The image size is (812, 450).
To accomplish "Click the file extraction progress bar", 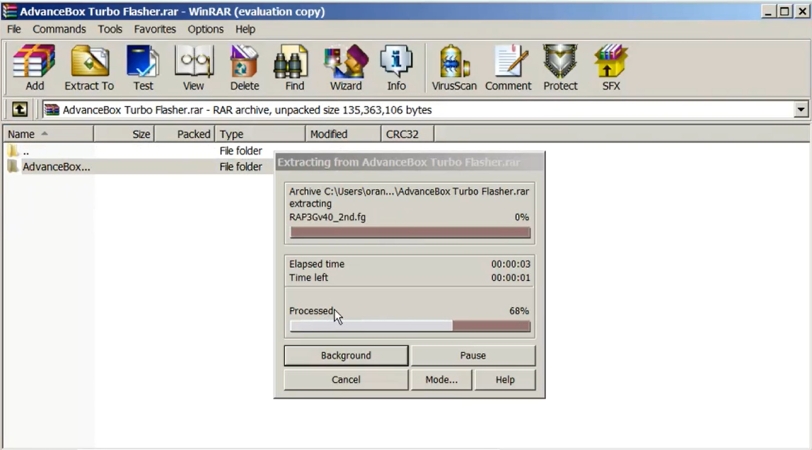I will pyautogui.click(x=410, y=233).
